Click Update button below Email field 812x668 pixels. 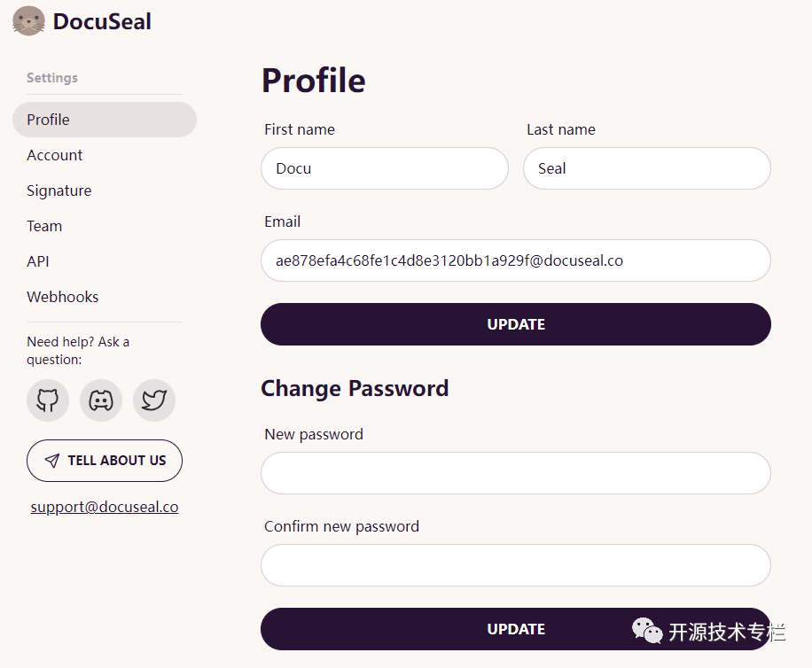[x=516, y=324]
